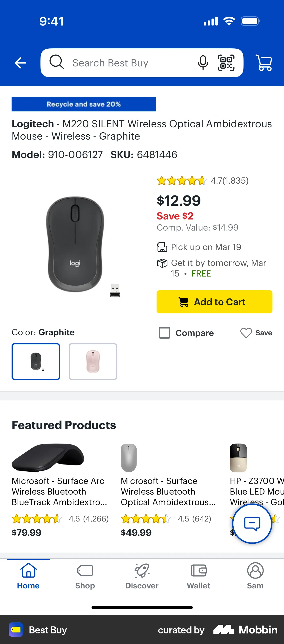Open the 4.7 star ratings reviews
The image size is (284, 644).
tap(202, 180)
